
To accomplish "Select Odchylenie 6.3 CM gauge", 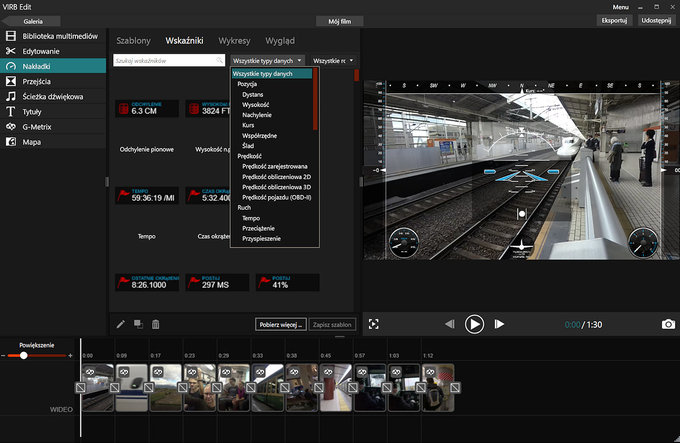I will tap(147, 108).
